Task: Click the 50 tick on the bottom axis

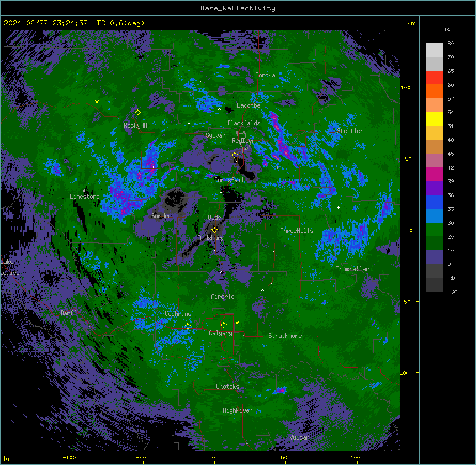Action: (x=284, y=457)
